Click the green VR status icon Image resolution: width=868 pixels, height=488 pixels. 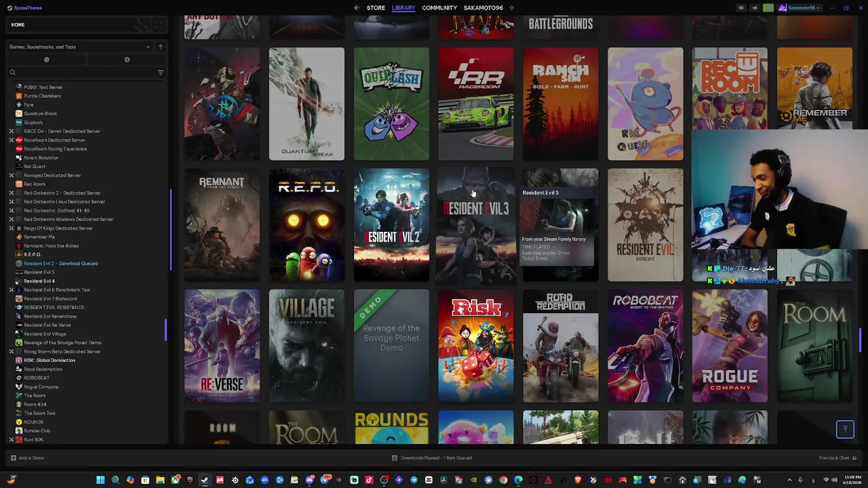(768, 8)
